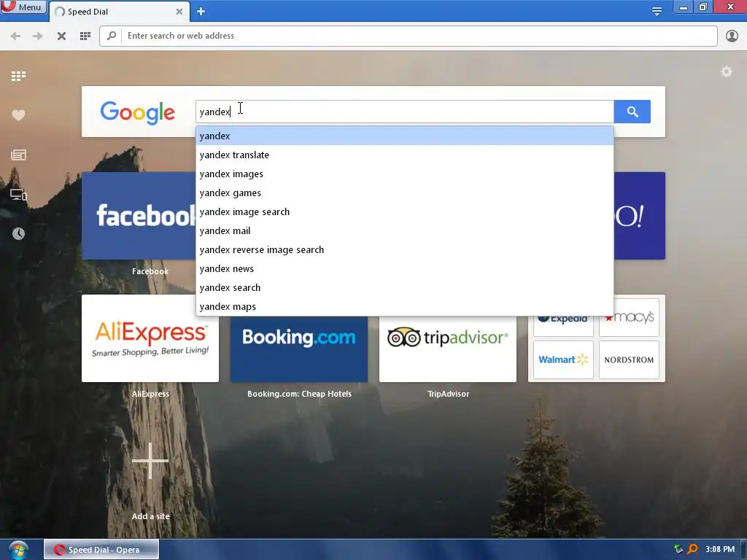Click the AliExpress tile label

[150, 394]
